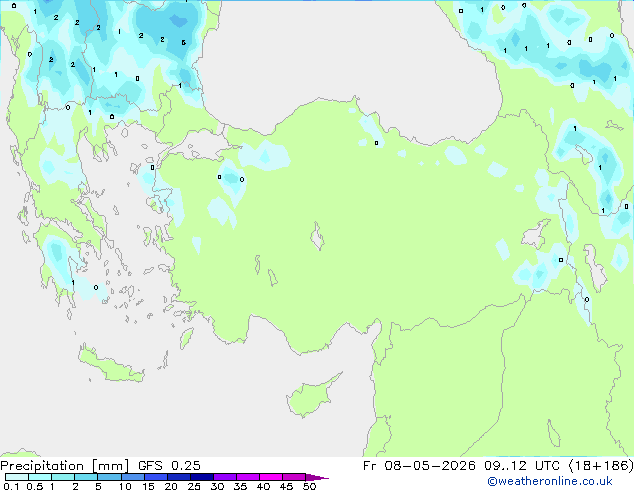Click the "GFS 0.25" model label
634x490 pixels.
[x=169, y=466]
